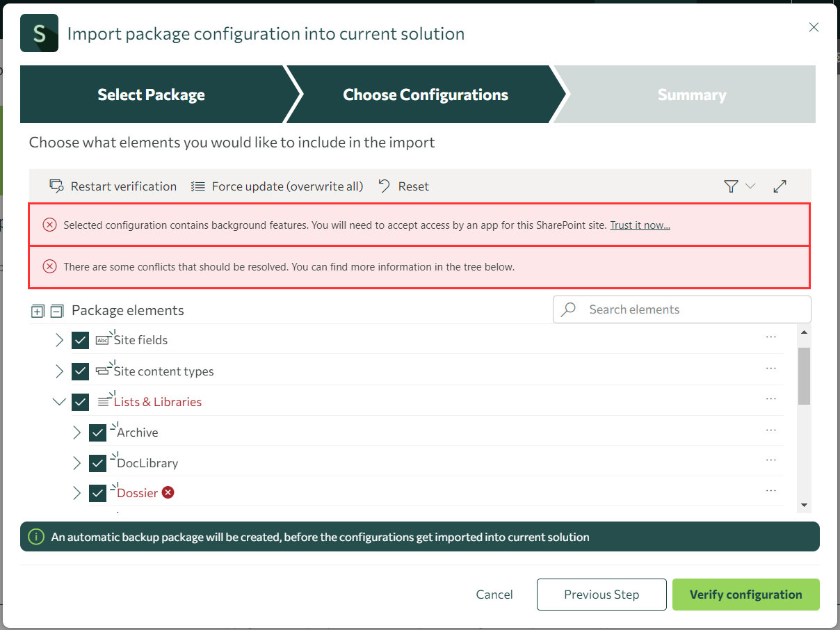Open the filter funnel dropdown
The image size is (840, 630).
pos(738,186)
